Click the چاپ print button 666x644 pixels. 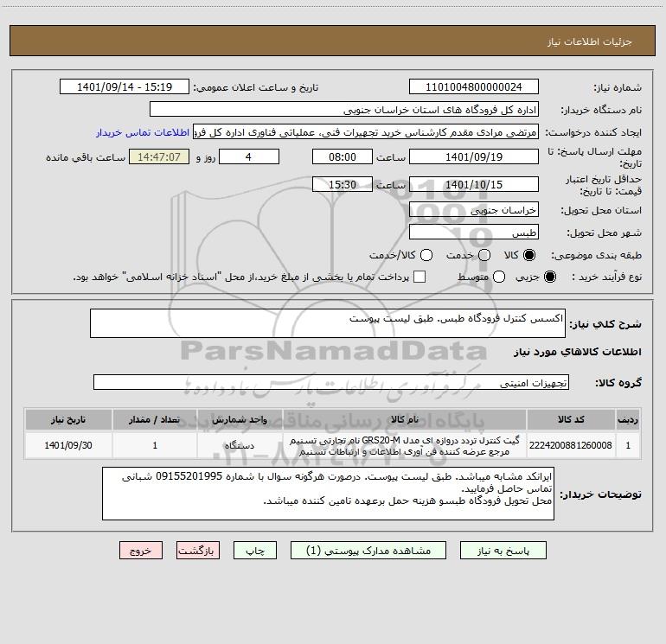255,551
